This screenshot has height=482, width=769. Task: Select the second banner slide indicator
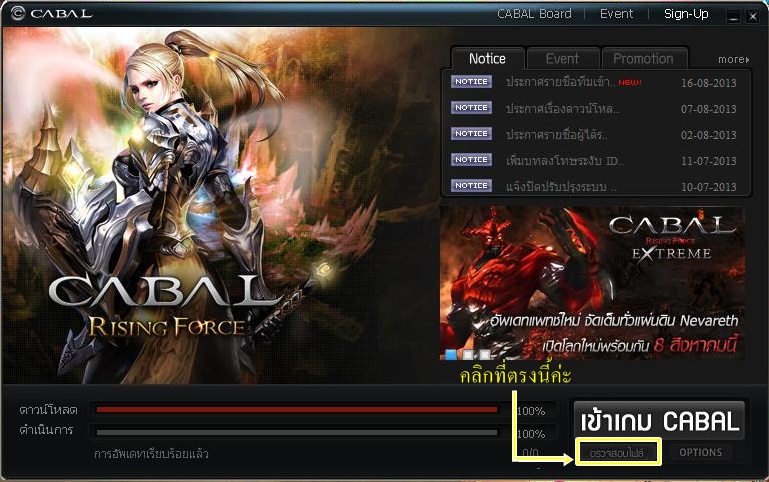[x=468, y=354]
